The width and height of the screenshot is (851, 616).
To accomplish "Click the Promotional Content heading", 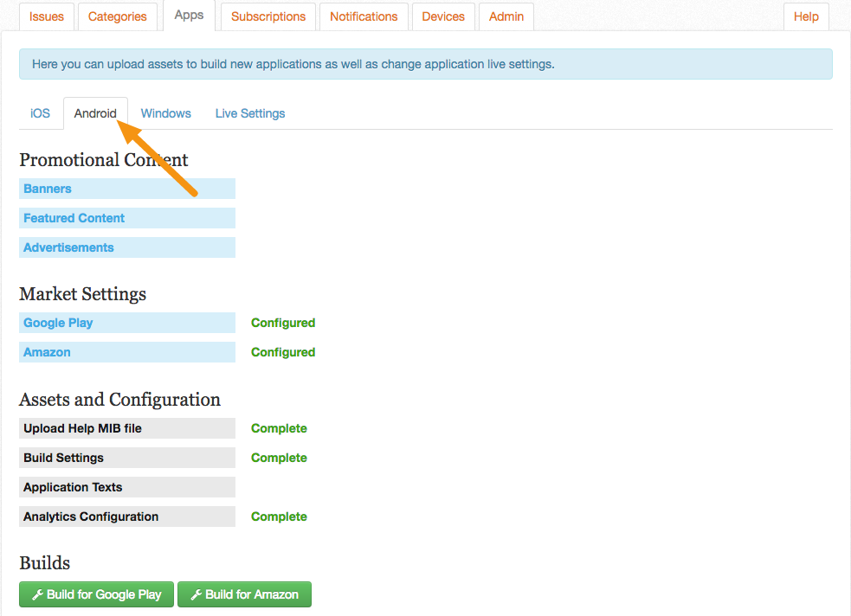I will click(104, 160).
